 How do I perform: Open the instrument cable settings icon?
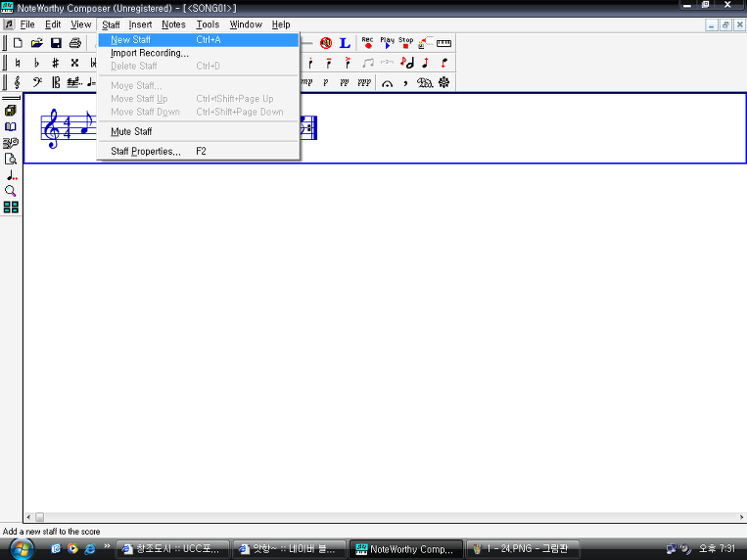point(425,43)
